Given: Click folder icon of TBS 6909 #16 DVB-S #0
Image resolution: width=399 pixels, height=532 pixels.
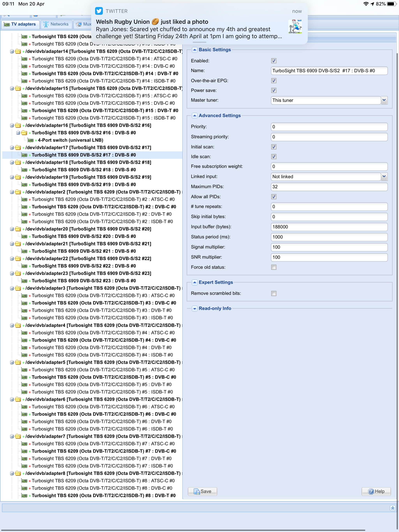Looking at the screenshot, I should point(24,133).
